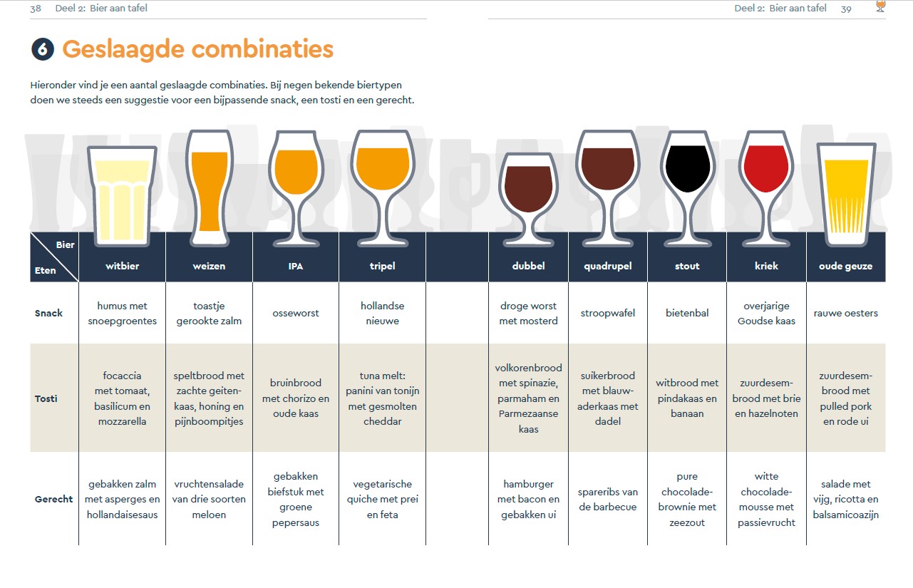The width and height of the screenshot is (913, 588).
Task: Select the Tosti row label
Action: pos(46,398)
